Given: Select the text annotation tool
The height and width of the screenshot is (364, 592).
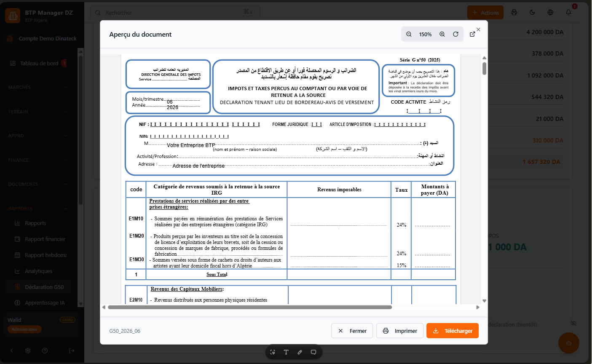Looking at the screenshot, I should (286, 352).
